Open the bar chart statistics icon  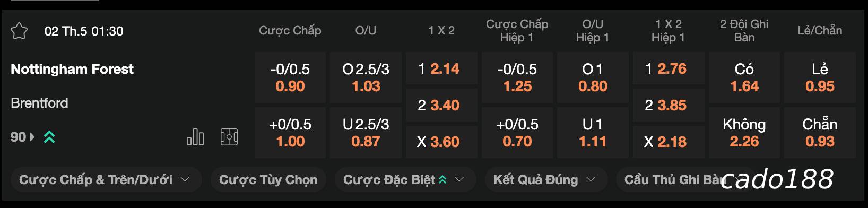(195, 137)
